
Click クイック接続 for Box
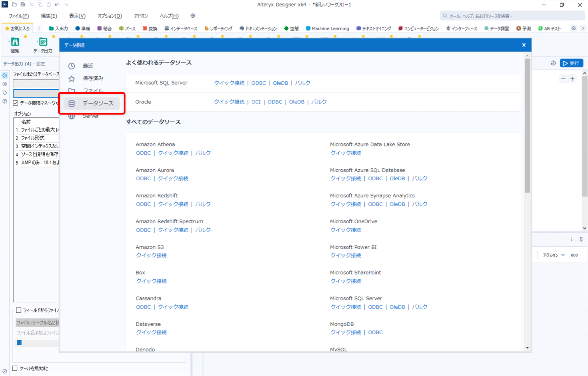[151, 281]
